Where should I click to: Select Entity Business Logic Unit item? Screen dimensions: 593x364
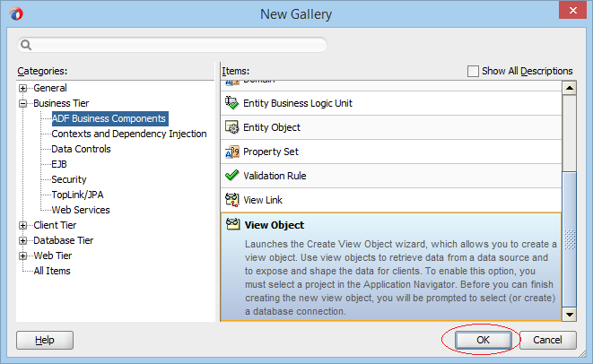(391, 103)
